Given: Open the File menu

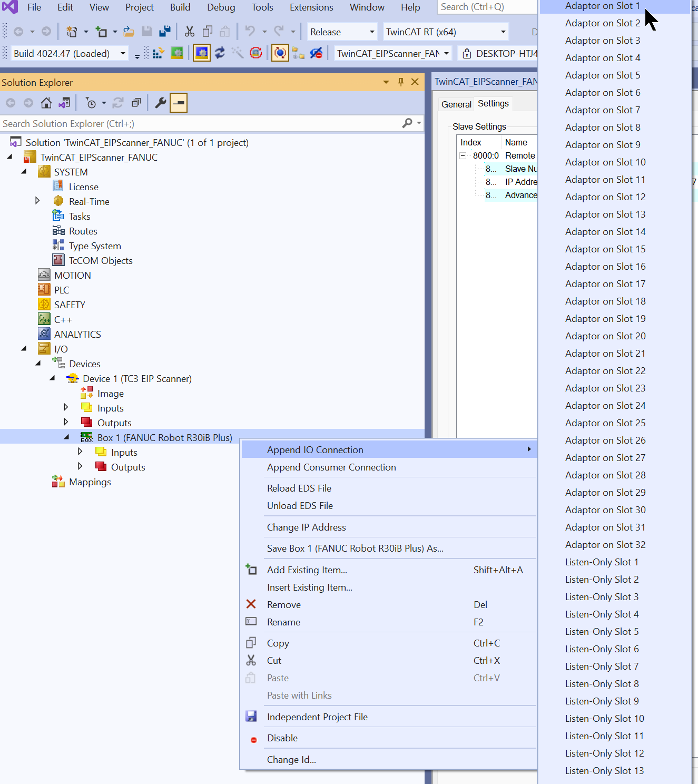Looking at the screenshot, I should 34,7.
